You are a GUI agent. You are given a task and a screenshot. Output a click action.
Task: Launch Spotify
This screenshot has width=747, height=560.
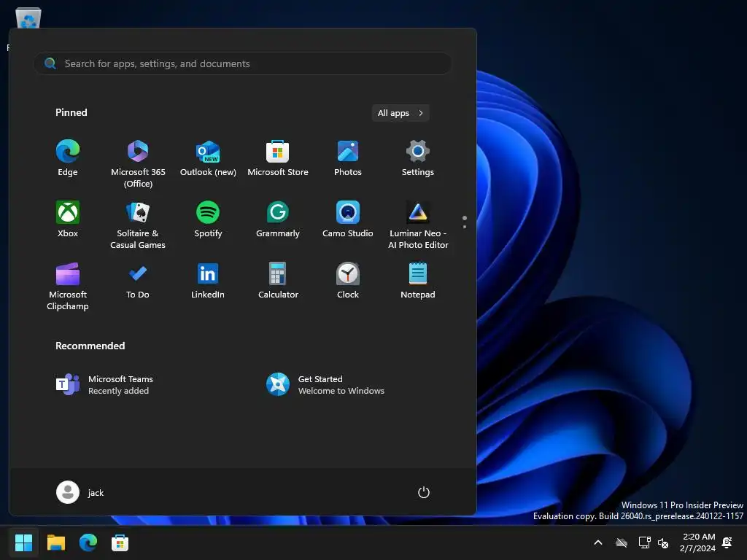pos(208,220)
